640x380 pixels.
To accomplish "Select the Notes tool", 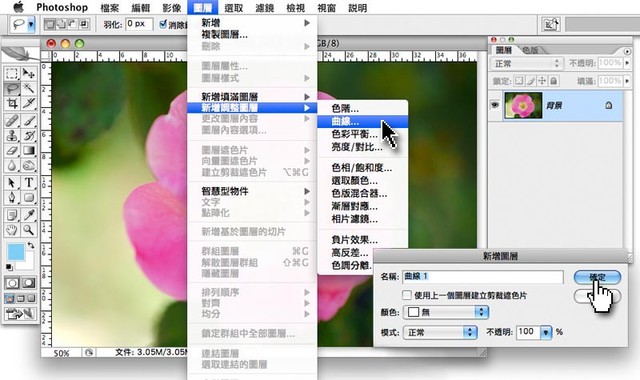I will [x=12, y=215].
